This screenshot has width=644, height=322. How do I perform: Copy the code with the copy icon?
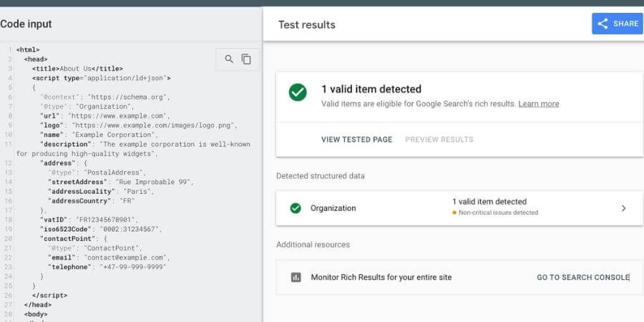246,59
